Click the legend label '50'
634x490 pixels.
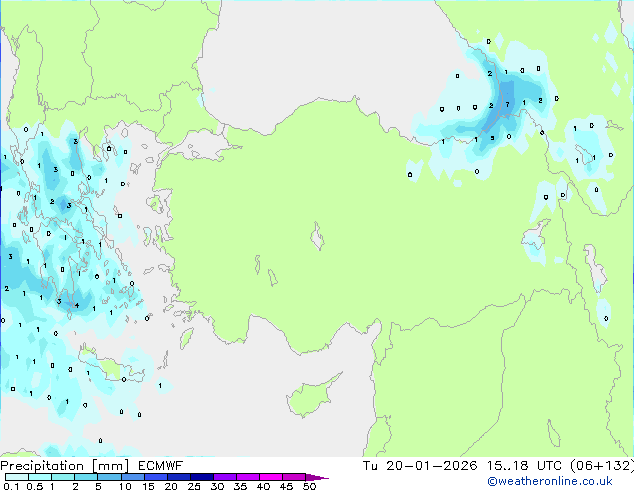(x=309, y=486)
